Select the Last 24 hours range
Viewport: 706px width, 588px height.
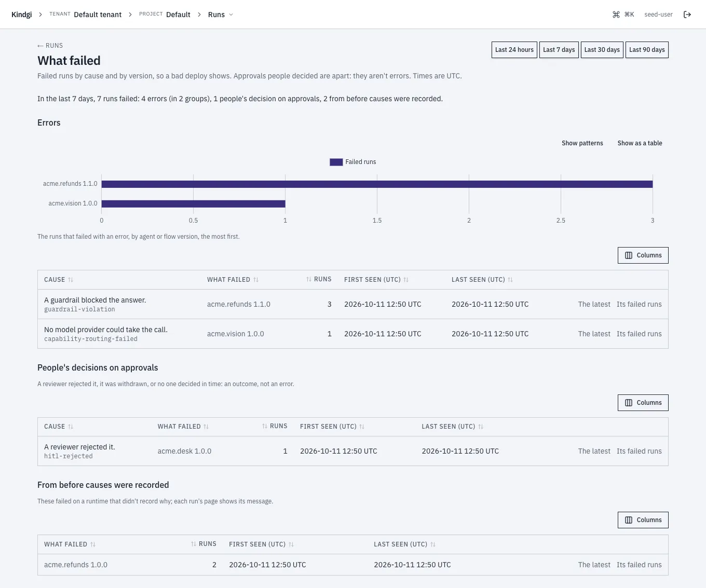point(514,50)
